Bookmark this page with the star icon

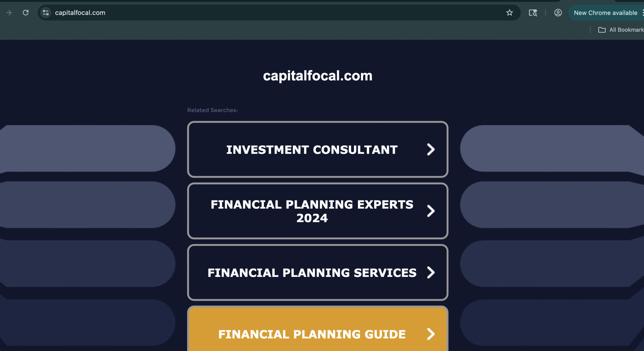pos(509,13)
